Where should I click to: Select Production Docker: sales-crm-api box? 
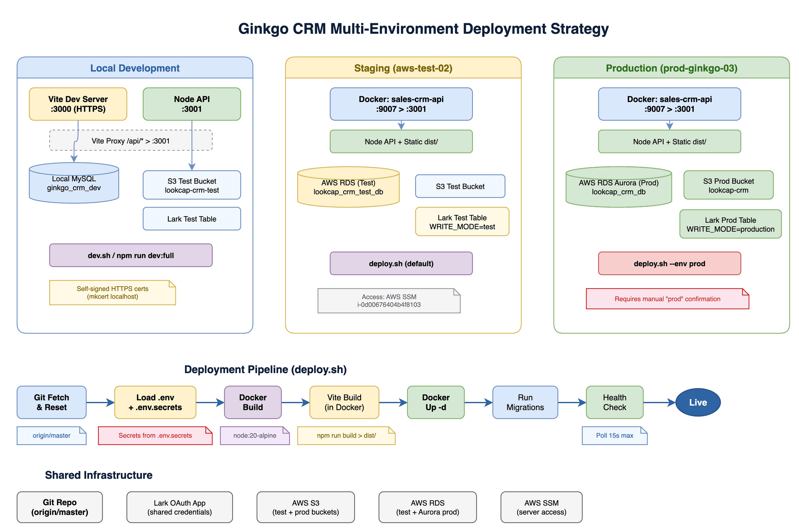pos(670,104)
